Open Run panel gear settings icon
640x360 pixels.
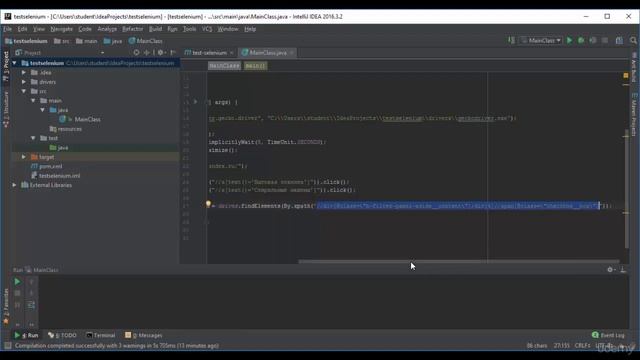click(x=610, y=270)
